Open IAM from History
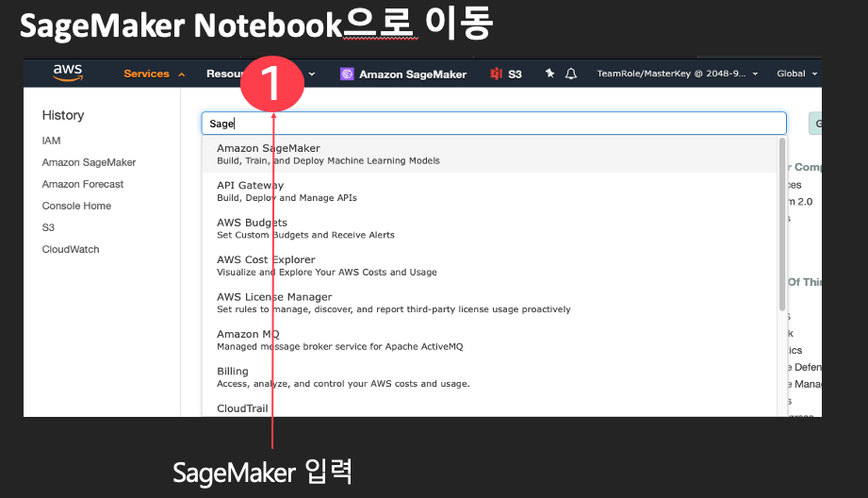Screen dimensions: 868x498 [x=52, y=141]
